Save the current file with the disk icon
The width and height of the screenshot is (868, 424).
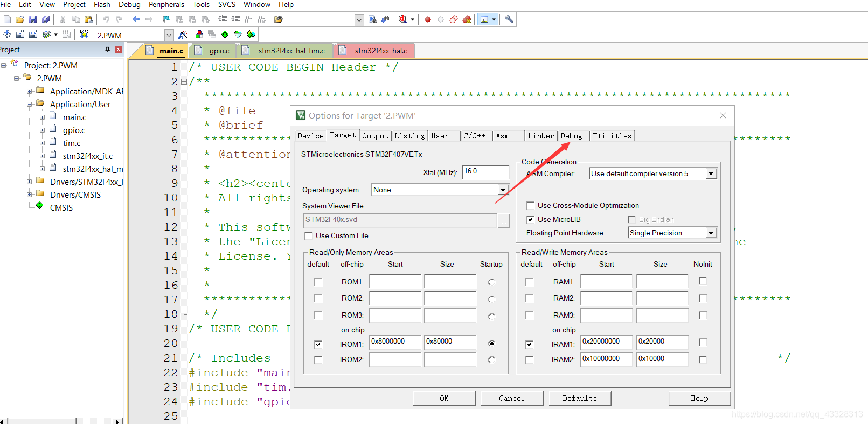pos(33,19)
